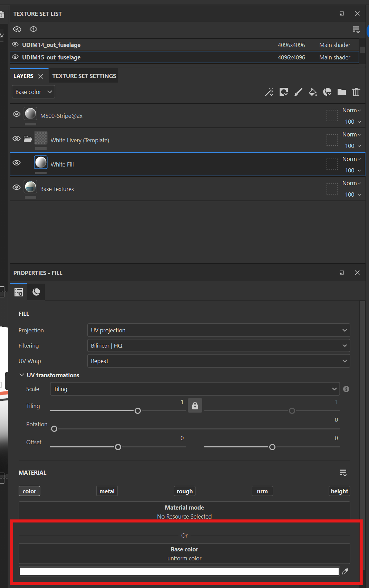Toggle visibility of UDIM14_out_fuselage texture set
The image size is (369, 588).
pyautogui.click(x=15, y=45)
